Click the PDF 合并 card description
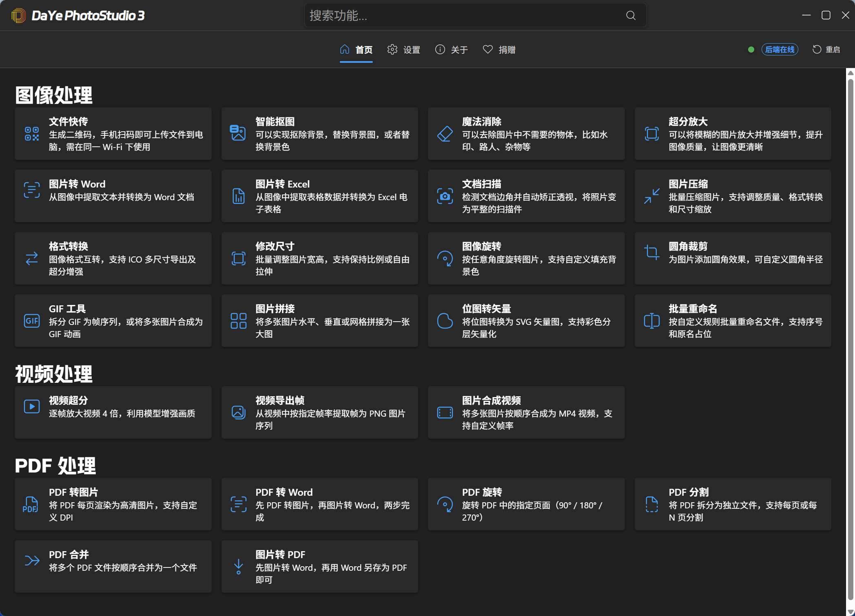Image resolution: width=855 pixels, height=616 pixels. click(x=123, y=567)
